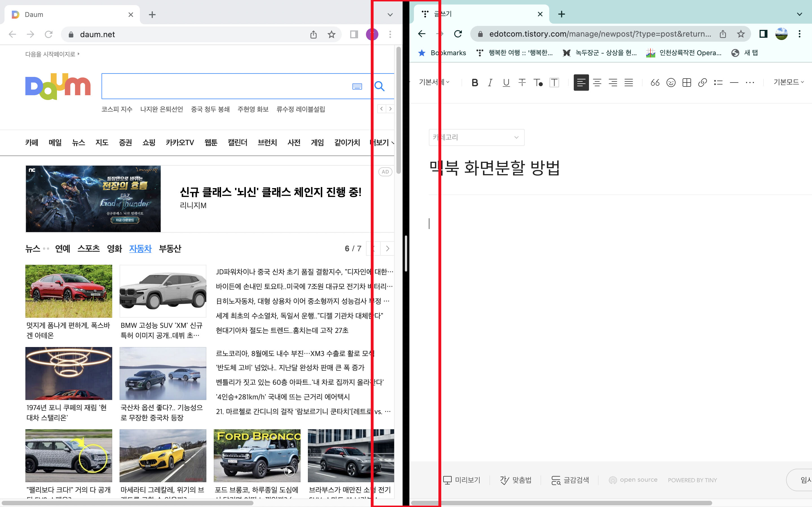Toggle bulleted list formatting

718,83
